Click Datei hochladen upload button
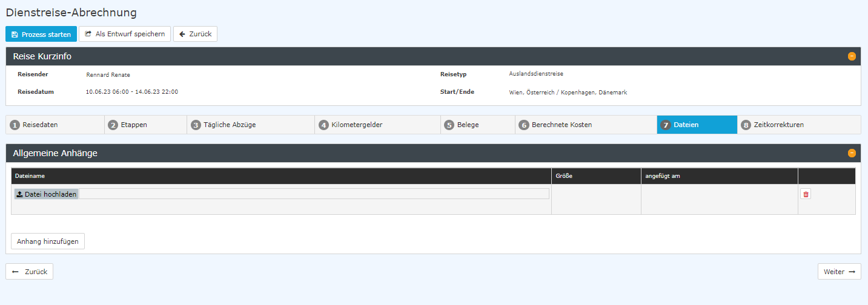This screenshot has height=305, width=868. point(47,194)
